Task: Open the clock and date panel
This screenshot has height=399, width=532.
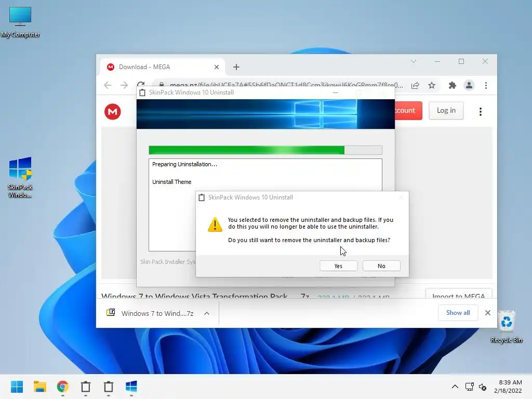Action: pos(508,387)
